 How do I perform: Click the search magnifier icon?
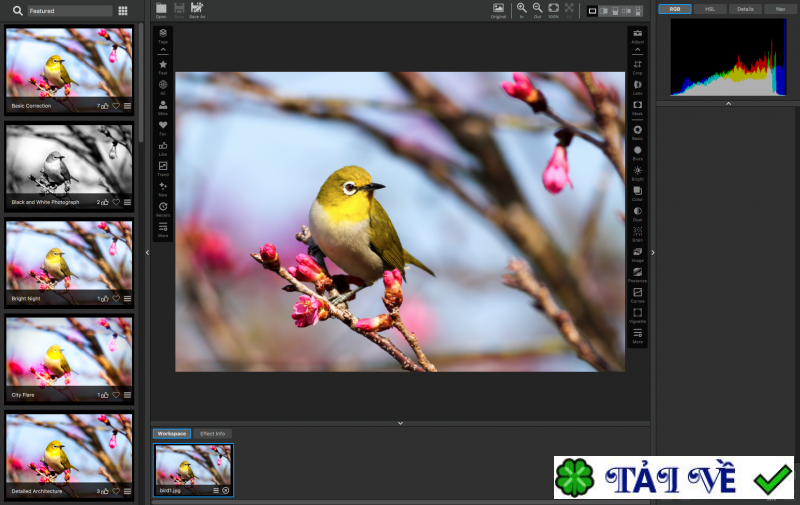(17, 10)
